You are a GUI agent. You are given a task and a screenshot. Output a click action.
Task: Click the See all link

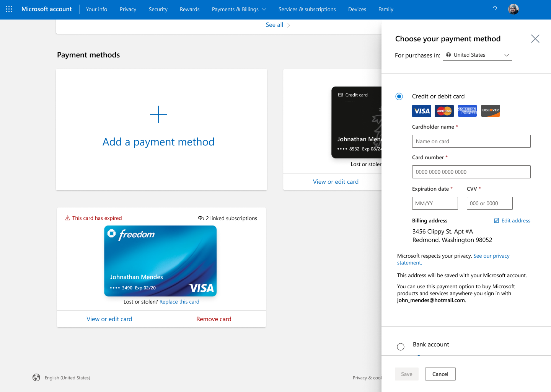point(278,25)
